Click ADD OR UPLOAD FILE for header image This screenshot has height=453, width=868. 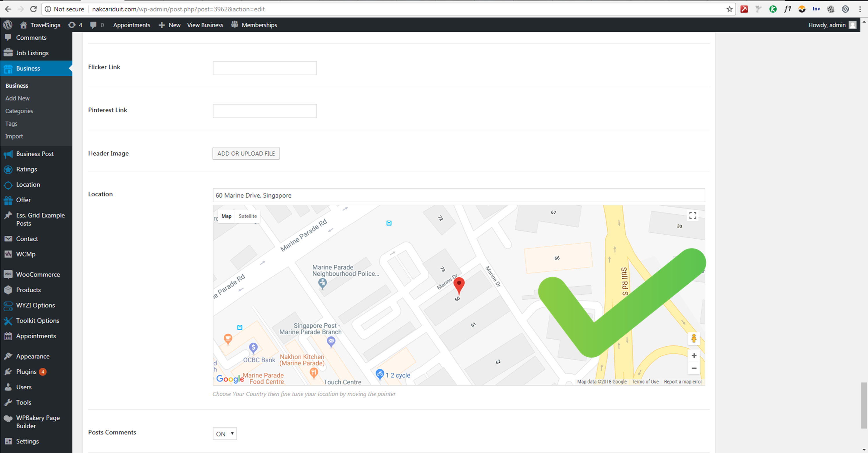pyautogui.click(x=246, y=153)
